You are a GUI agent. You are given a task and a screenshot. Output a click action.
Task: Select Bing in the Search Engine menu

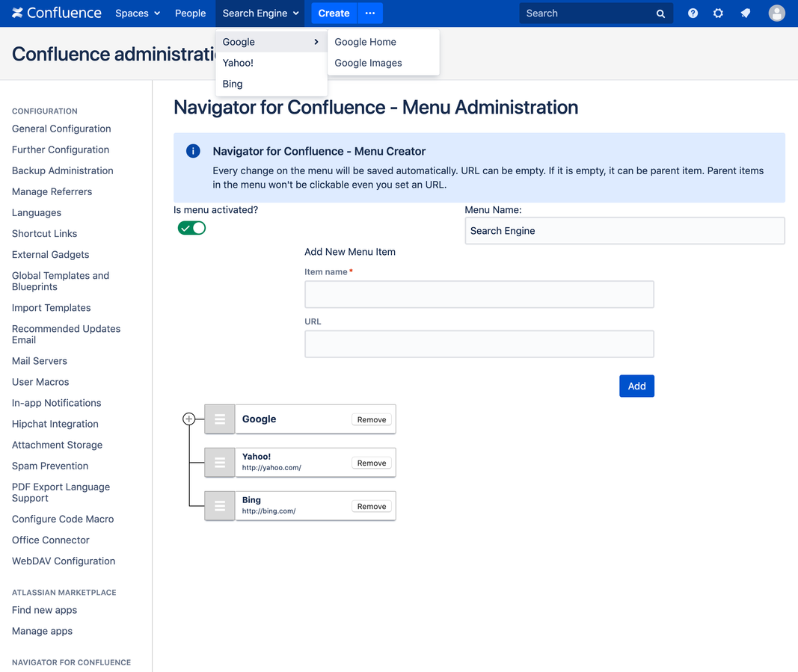pos(271,84)
